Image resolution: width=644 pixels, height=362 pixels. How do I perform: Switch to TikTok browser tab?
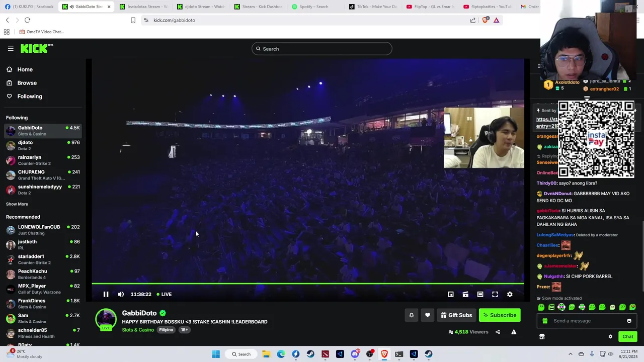tap(373, 7)
